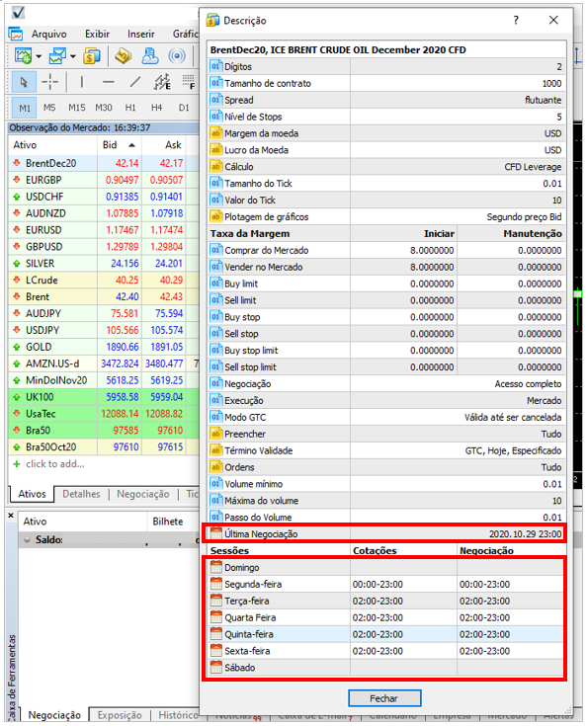Screen dimensions: 588x726
Task: Open the Arquivo menu
Action: 48,34
